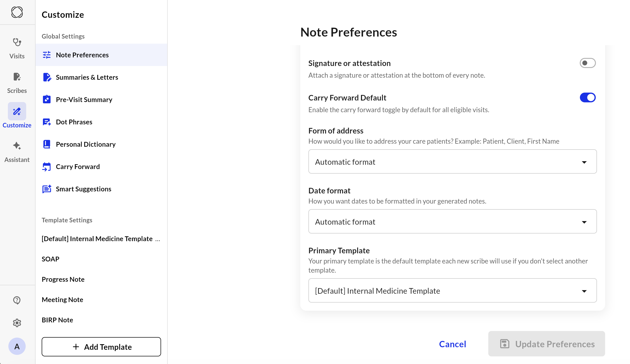Click the Scribes document icon
Viewport: 630px width, 364px height.
[x=17, y=77]
